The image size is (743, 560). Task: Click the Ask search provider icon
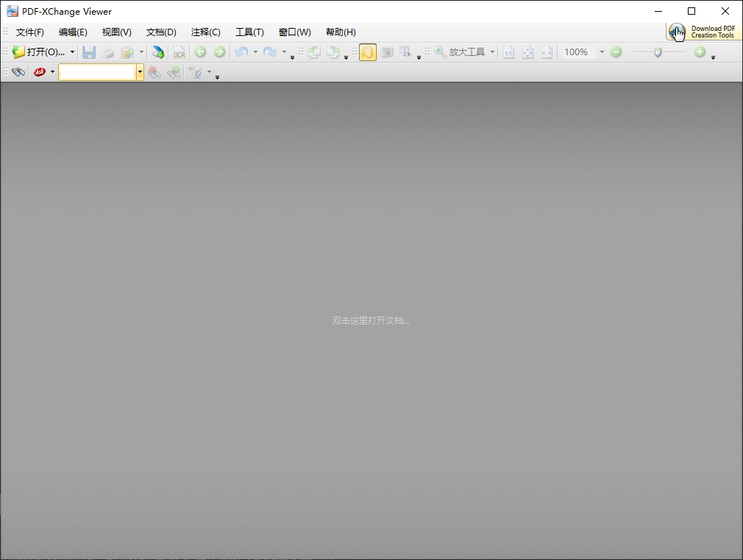click(40, 72)
